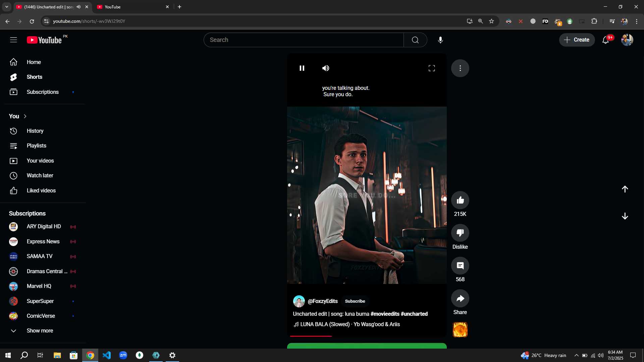This screenshot has height=362, width=644.
Task: Open the notifications bell
Action: tap(606, 40)
